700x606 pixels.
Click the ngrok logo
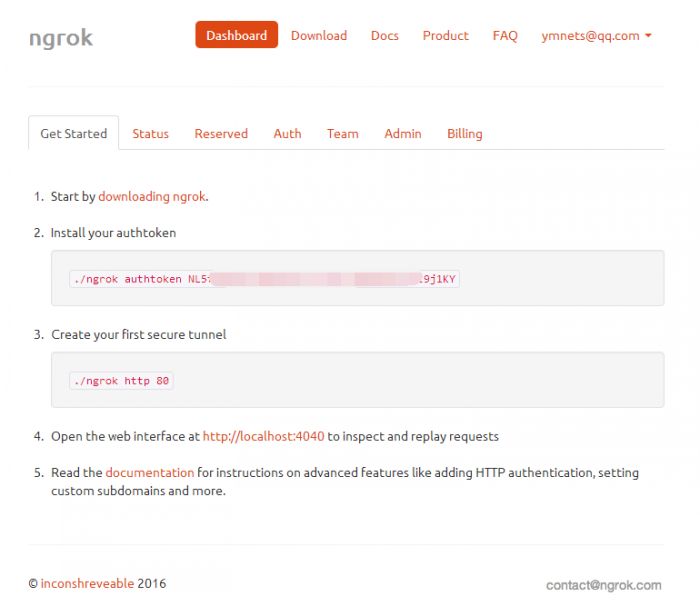tap(61, 38)
